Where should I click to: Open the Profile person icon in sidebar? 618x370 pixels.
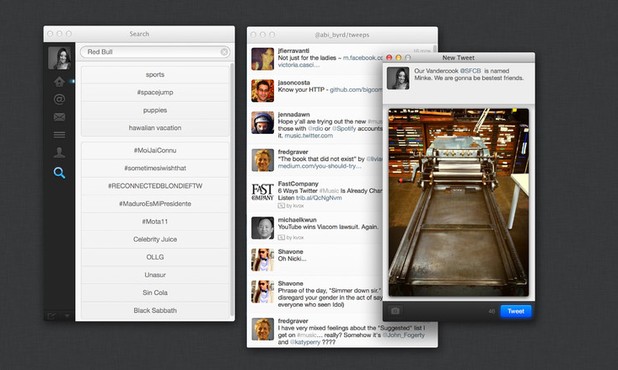pos(59,152)
